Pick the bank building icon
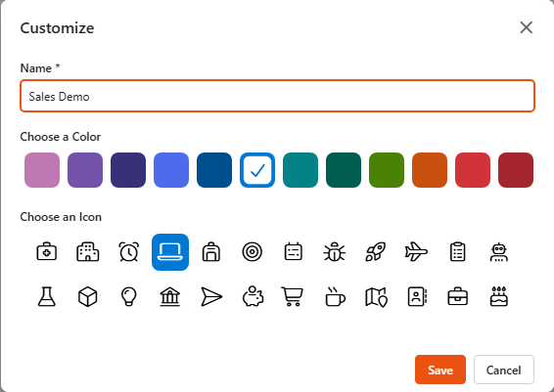The height and width of the screenshot is (392, 554). (x=170, y=296)
